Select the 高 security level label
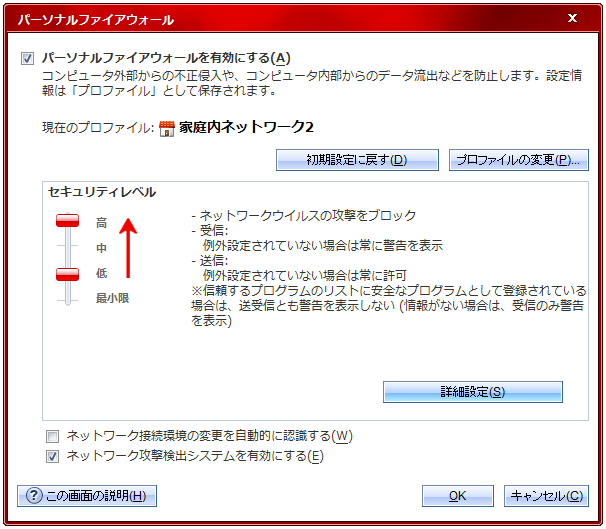 coord(101,222)
